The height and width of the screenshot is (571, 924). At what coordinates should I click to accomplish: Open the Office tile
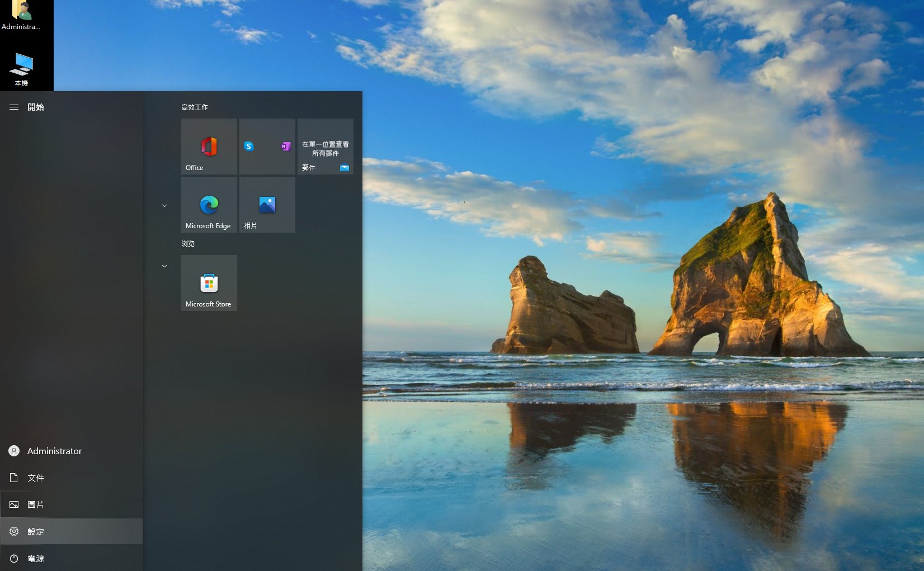coord(209,147)
